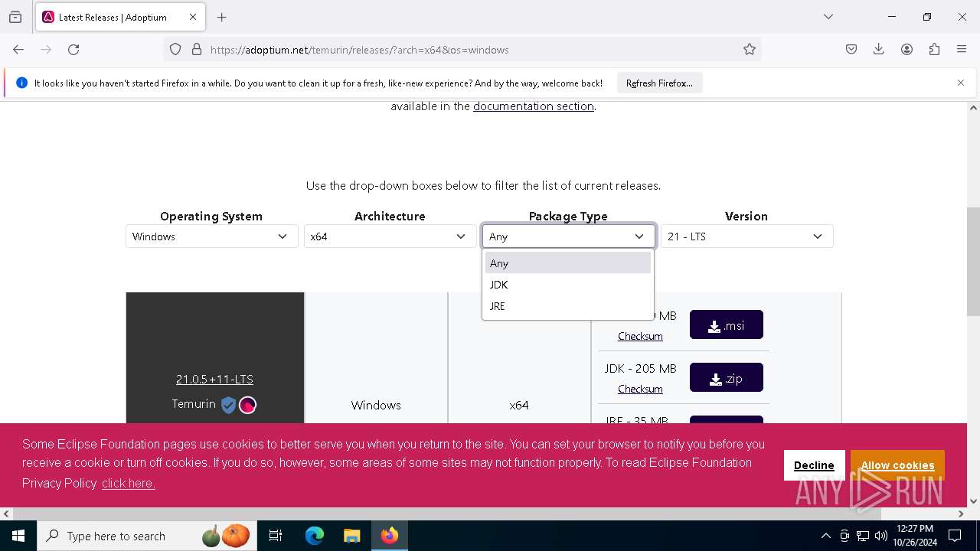Open the Firefox View icon
This screenshot has width=980, height=551.
(x=15, y=17)
